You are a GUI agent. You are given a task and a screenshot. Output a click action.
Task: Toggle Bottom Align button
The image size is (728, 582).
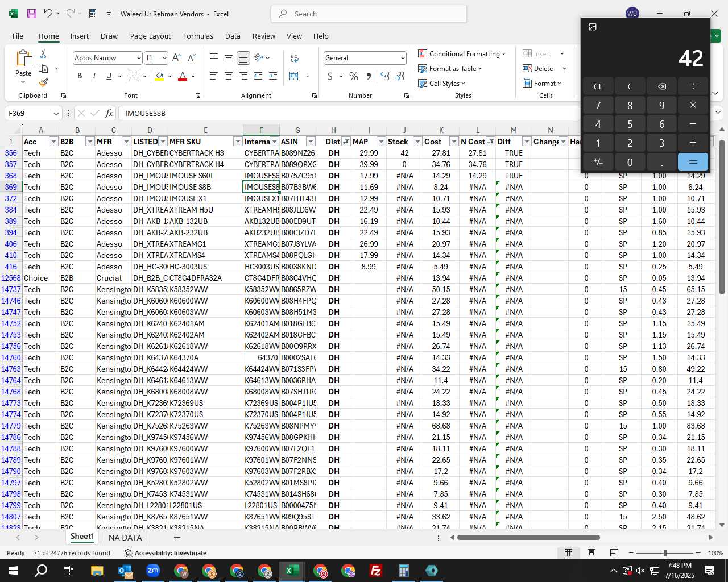(x=243, y=58)
